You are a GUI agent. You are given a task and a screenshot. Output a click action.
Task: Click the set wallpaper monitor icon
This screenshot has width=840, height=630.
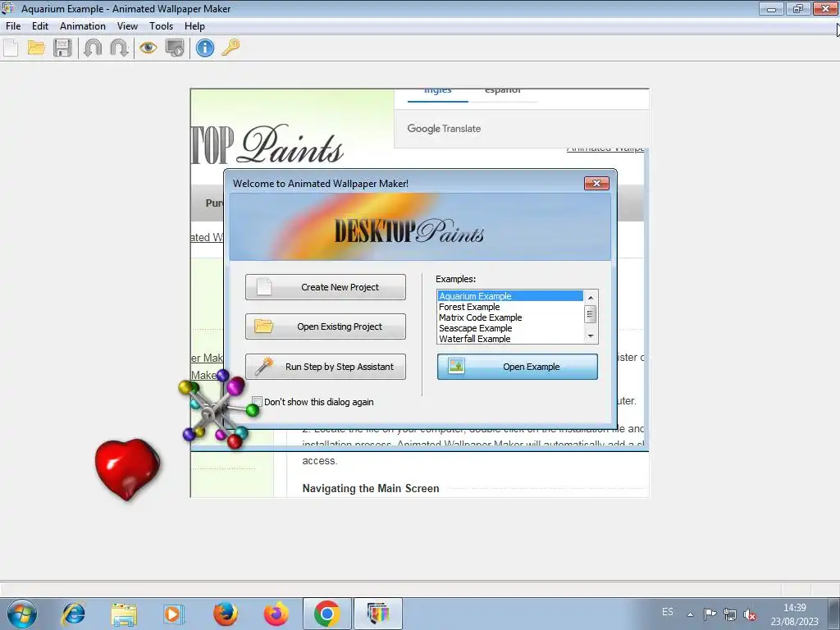pyautogui.click(x=175, y=48)
